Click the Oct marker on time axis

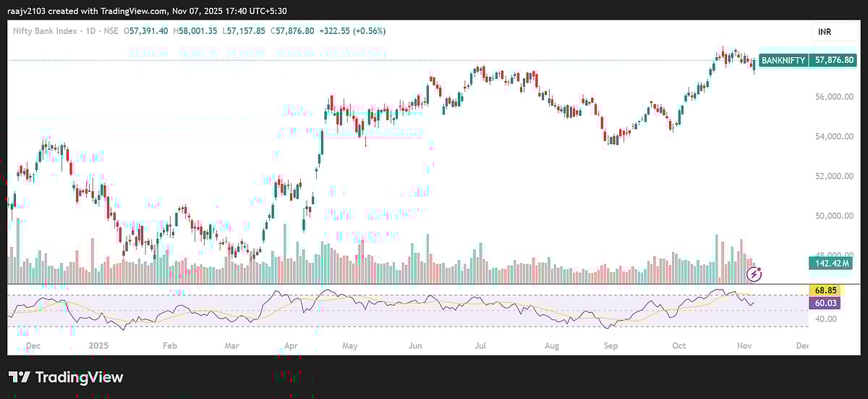678,346
